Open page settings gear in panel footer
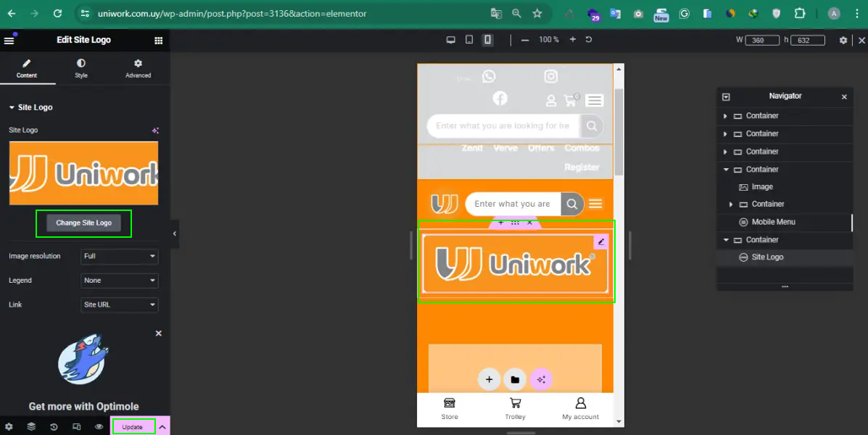Viewport: 868px width, 435px height. 9,427
